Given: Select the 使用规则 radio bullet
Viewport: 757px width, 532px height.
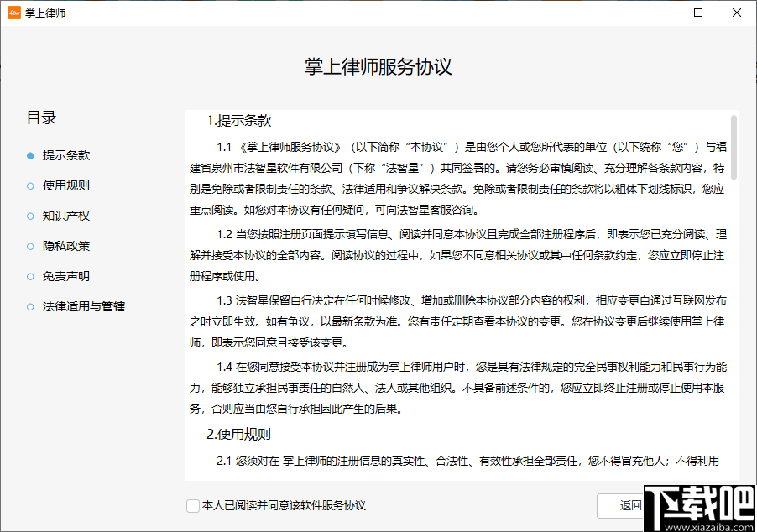Looking at the screenshot, I should (29, 185).
